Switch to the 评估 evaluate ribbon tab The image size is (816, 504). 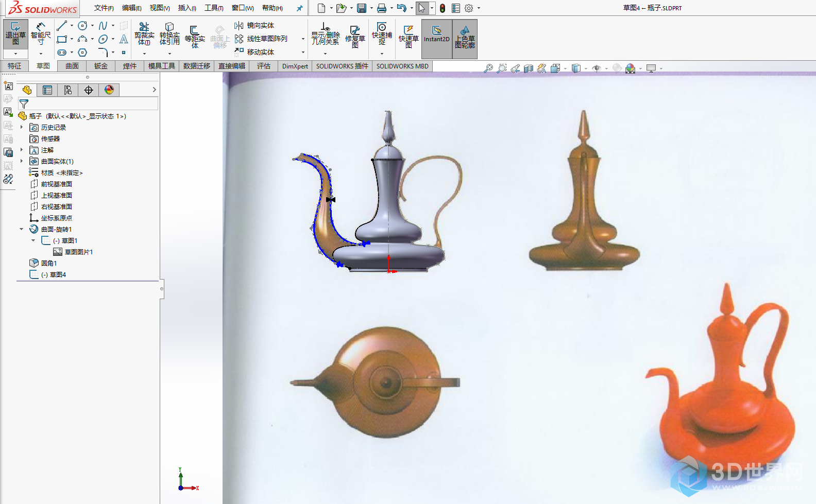coord(264,66)
